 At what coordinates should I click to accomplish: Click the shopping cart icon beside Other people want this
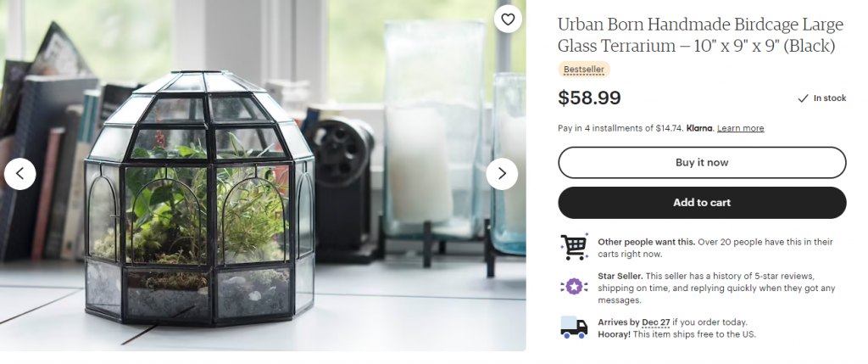[574, 247]
